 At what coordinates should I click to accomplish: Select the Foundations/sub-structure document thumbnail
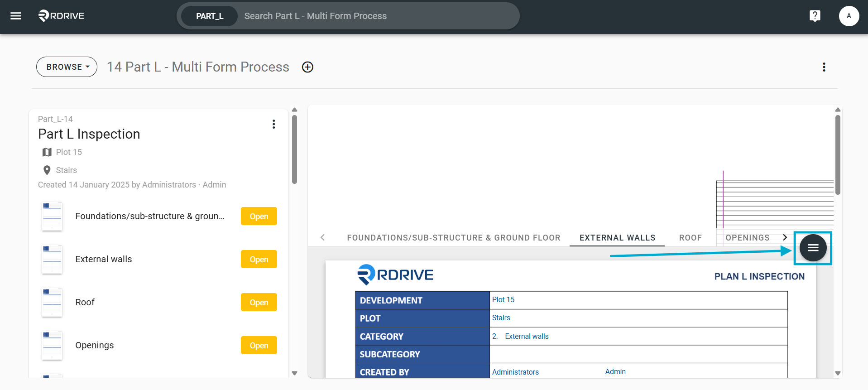(x=52, y=217)
